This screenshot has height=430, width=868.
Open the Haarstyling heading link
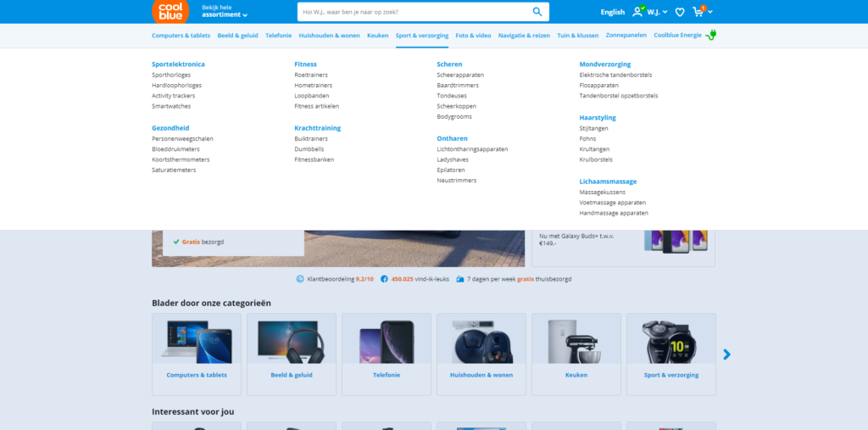pos(598,118)
